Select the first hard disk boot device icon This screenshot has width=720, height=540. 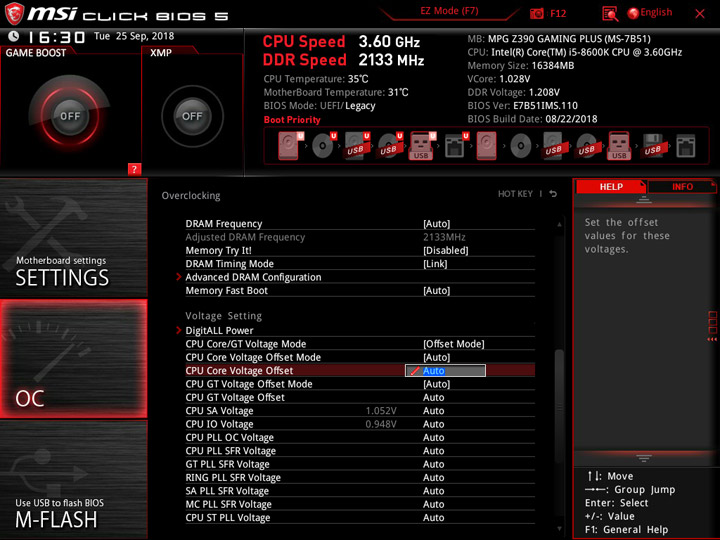(288, 146)
